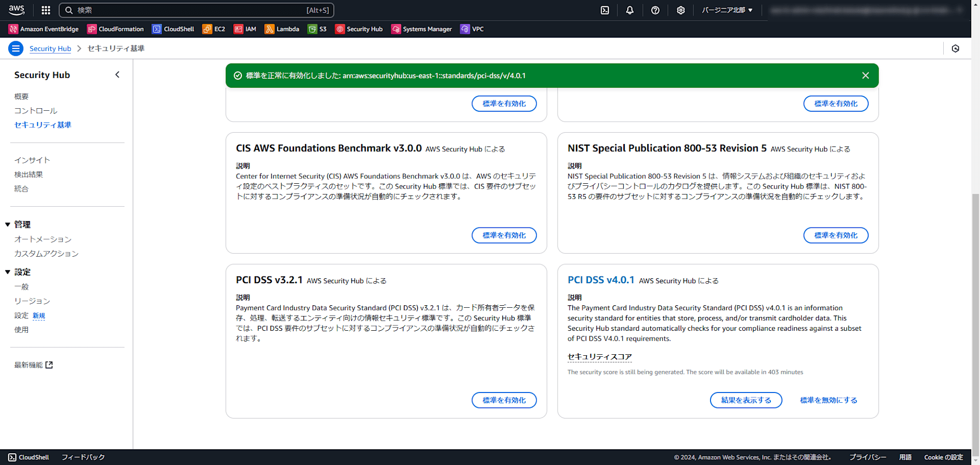Open Lambda shortcut
980x465 pixels.
[282, 29]
